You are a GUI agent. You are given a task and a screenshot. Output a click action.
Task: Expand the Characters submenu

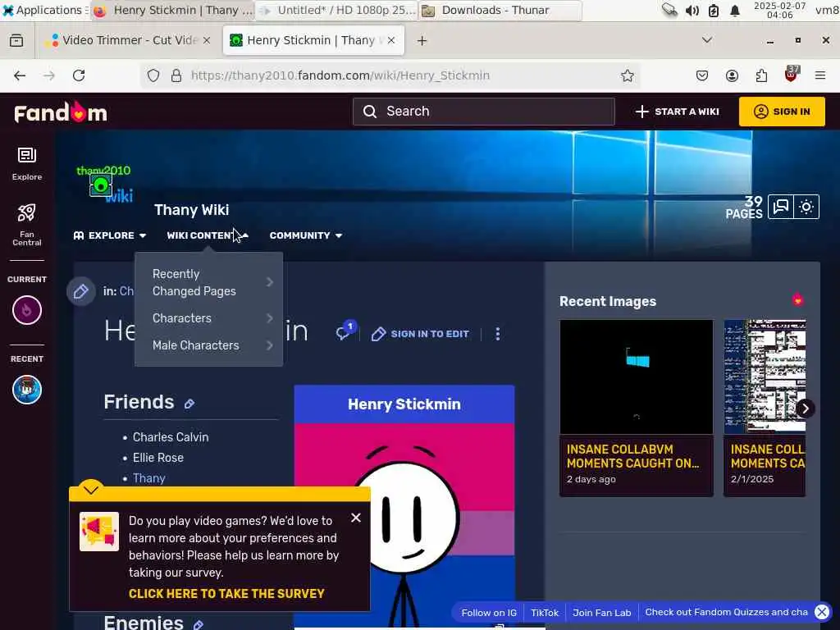pos(209,318)
